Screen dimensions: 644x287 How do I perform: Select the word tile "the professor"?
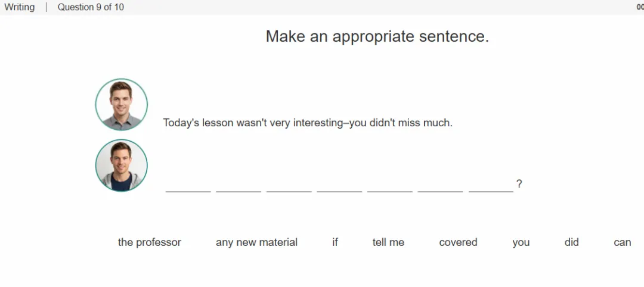click(x=150, y=242)
